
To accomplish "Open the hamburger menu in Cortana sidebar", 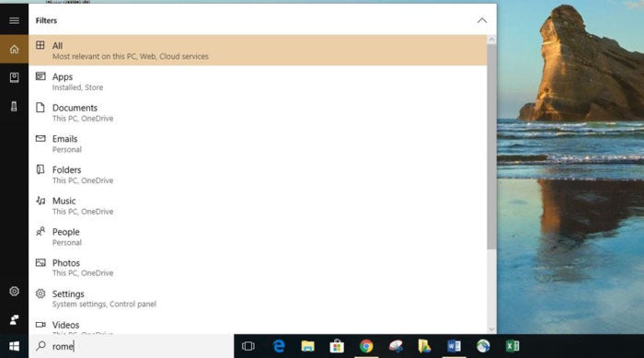I will pos(14,20).
